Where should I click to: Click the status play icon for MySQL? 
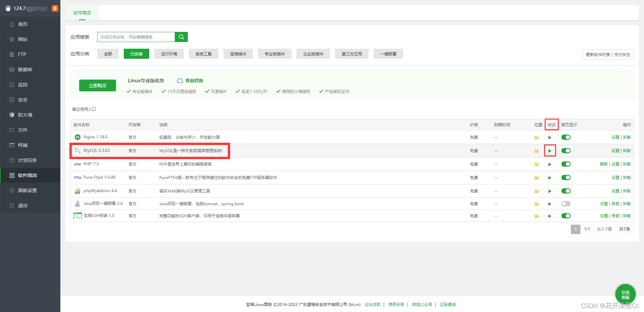click(550, 151)
